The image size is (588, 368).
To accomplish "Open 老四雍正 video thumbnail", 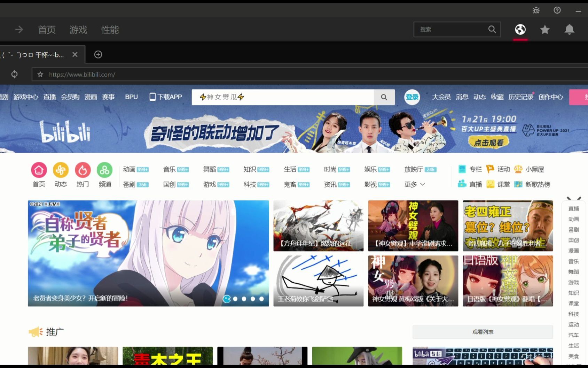I will [508, 226].
